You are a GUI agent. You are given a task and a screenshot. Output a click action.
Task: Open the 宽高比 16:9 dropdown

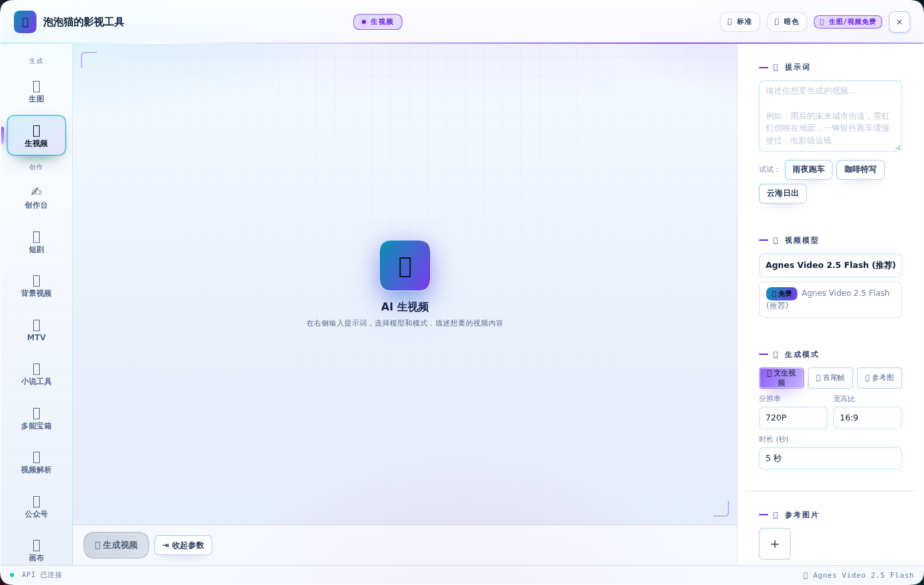click(868, 418)
